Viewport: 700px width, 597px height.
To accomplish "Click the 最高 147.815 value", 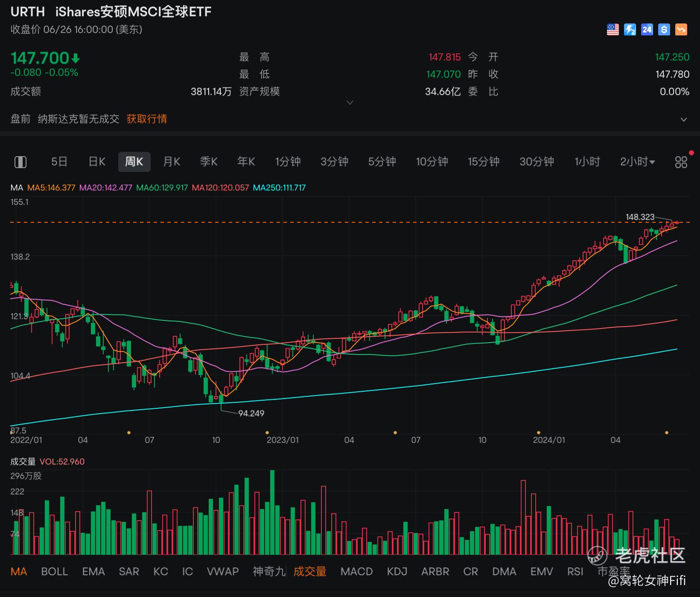I will (x=445, y=57).
